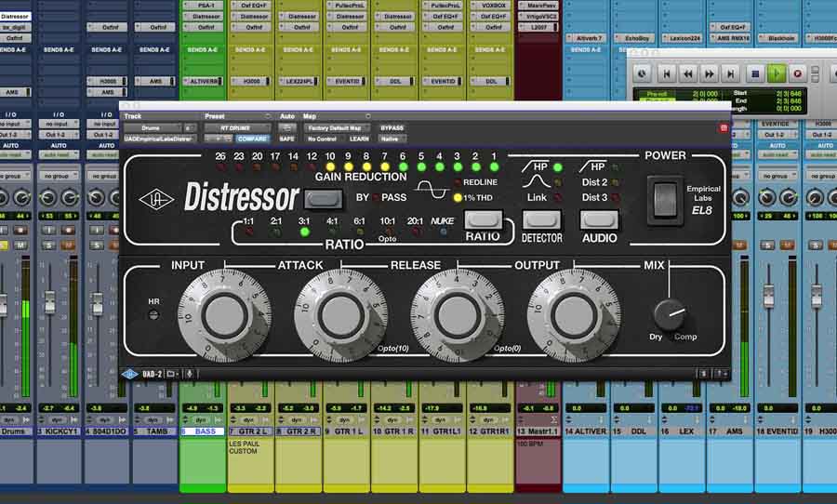Viewport: 837px width, 504px height.
Task: Select the 17 AMS track name
Action: [729, 431]
